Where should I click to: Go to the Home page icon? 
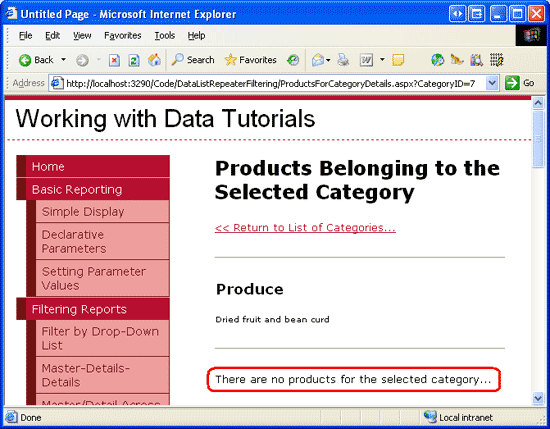pyautogui.click(x=154, y=60)
